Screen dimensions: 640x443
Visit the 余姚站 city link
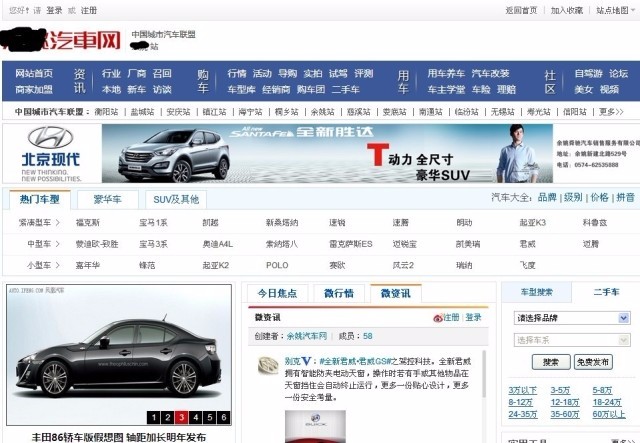322,111
